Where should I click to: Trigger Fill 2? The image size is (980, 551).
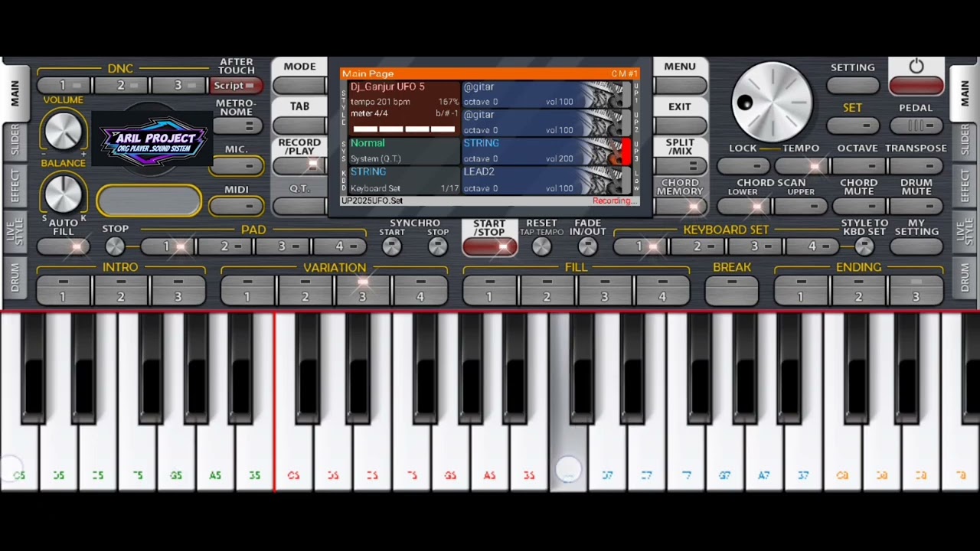[547, 290]
